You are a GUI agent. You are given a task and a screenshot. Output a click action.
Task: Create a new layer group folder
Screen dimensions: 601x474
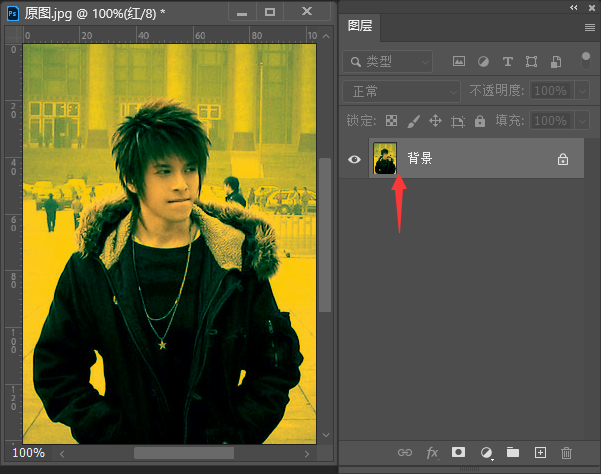(513, 453)
